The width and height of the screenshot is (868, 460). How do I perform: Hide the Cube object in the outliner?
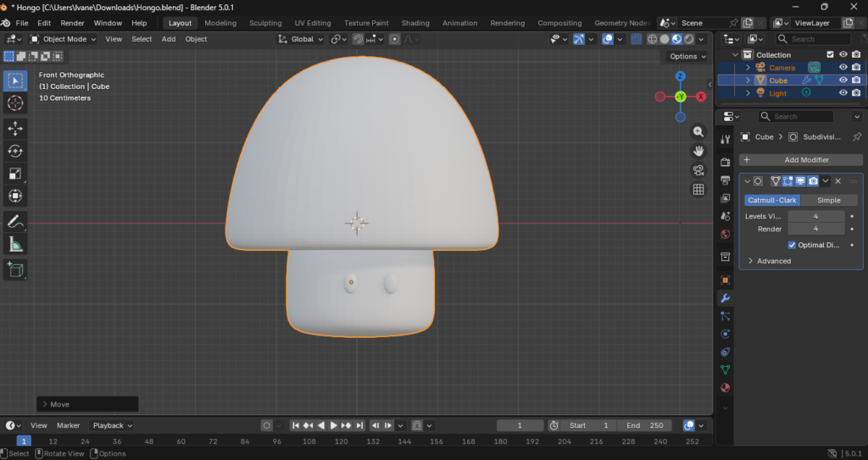843,80
